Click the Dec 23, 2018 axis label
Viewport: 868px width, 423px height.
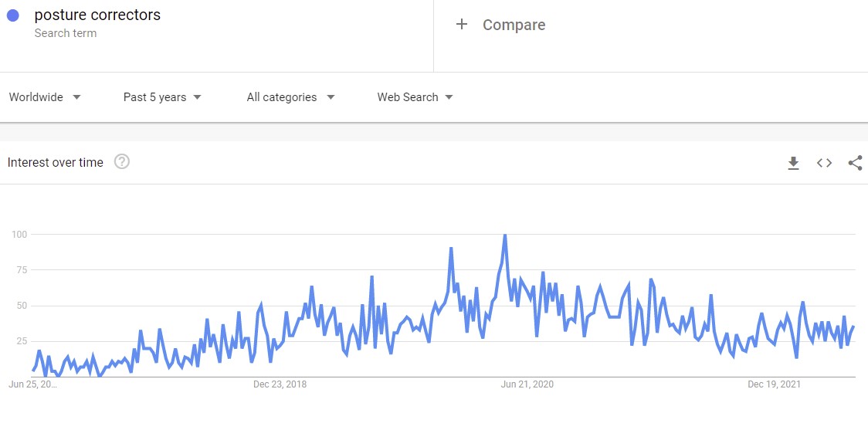(x=280, y=384)
